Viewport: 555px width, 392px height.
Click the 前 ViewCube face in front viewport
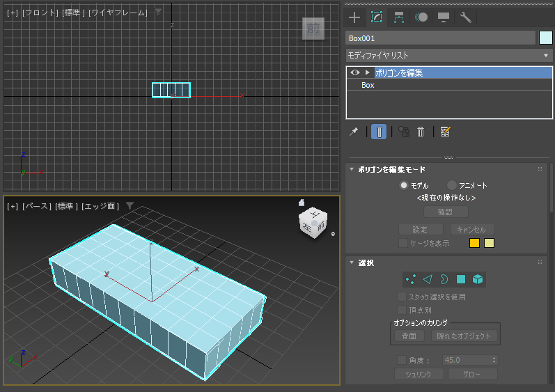point(313,29)
